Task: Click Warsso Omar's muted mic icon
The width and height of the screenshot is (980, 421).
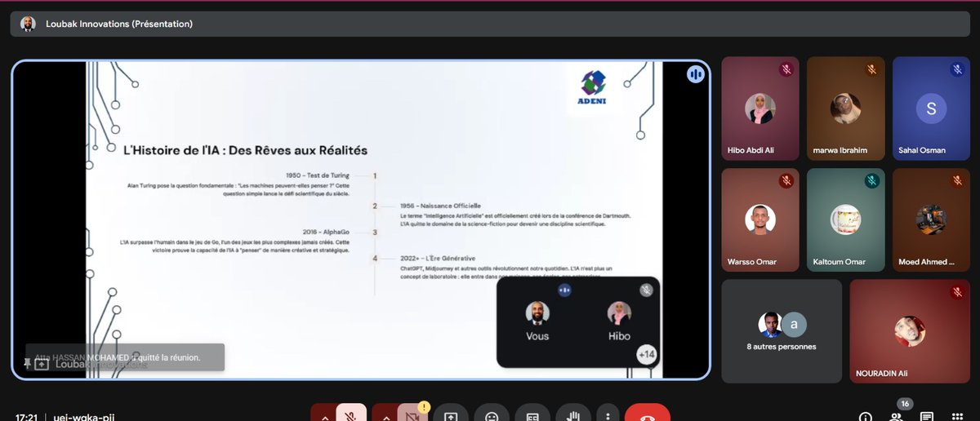Action: 786,181
